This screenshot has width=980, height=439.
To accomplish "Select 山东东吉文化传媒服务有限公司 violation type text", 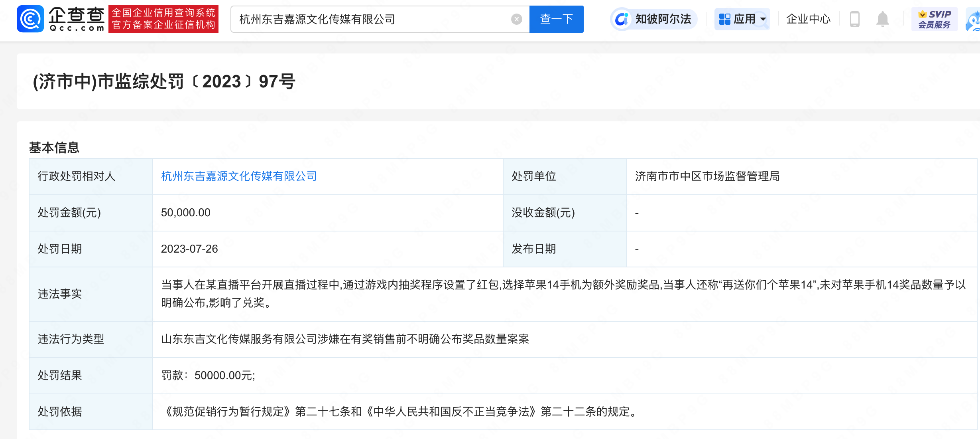I will [x=345, y=339].
